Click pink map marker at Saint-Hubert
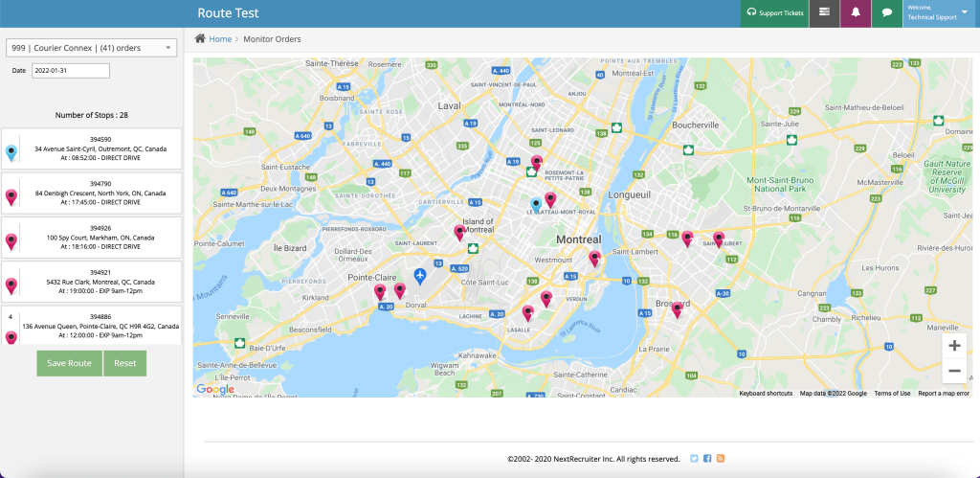980x478 pixels. pos(719,239)
